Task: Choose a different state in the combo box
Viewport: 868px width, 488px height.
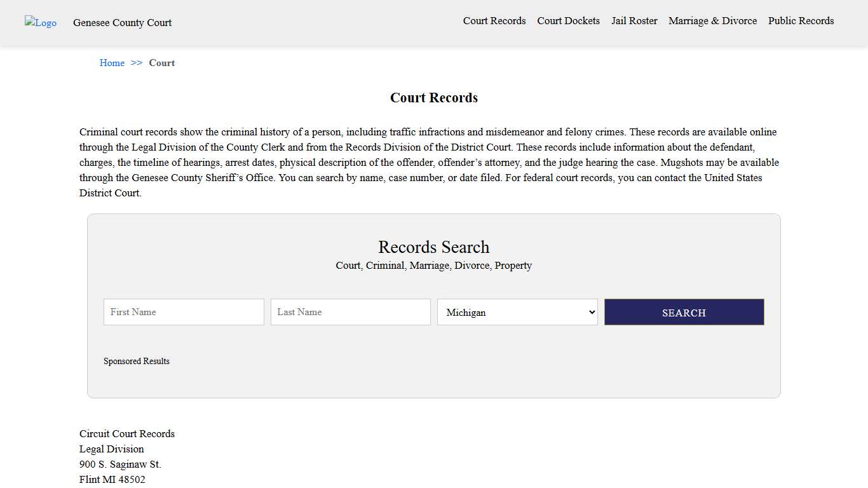Action: 517,312
